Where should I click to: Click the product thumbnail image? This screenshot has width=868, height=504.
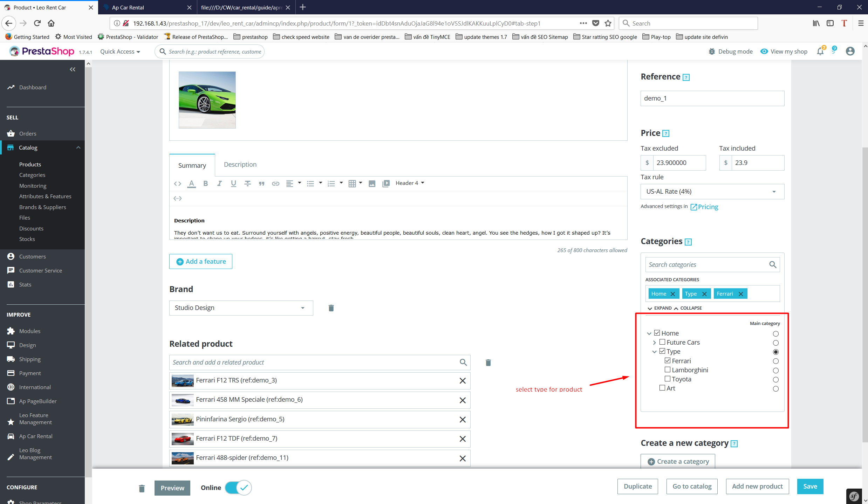207,99
